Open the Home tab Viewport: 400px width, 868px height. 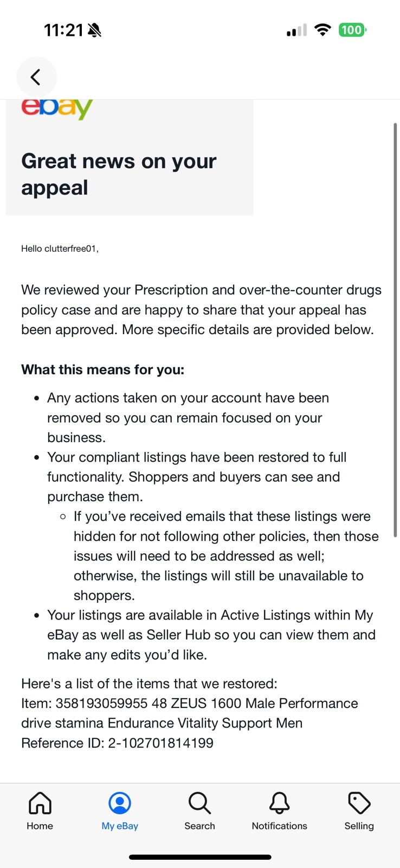click(40, 811)
